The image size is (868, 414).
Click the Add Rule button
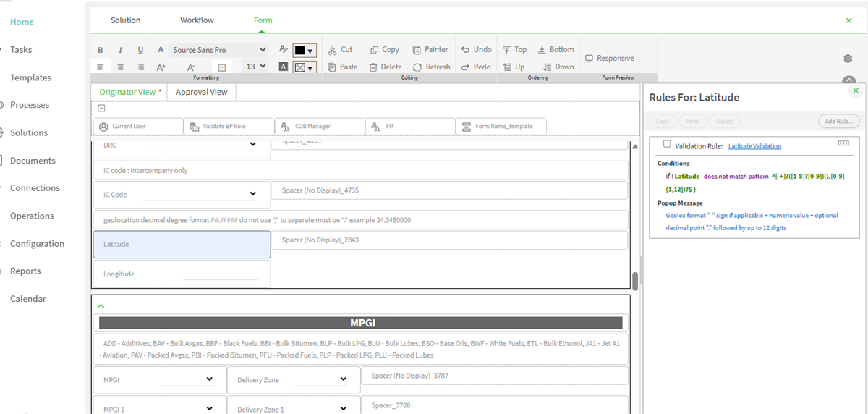tap(839, 121)
